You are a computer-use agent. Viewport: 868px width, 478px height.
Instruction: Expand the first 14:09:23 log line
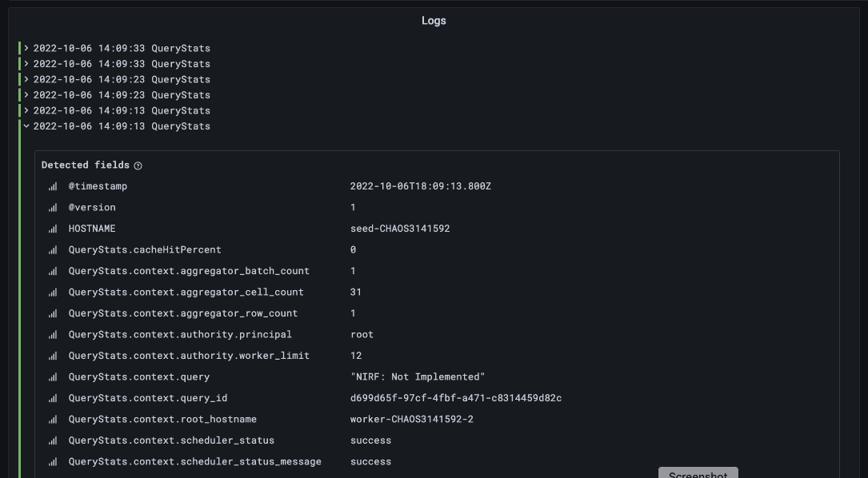click(x=26, y=79)
